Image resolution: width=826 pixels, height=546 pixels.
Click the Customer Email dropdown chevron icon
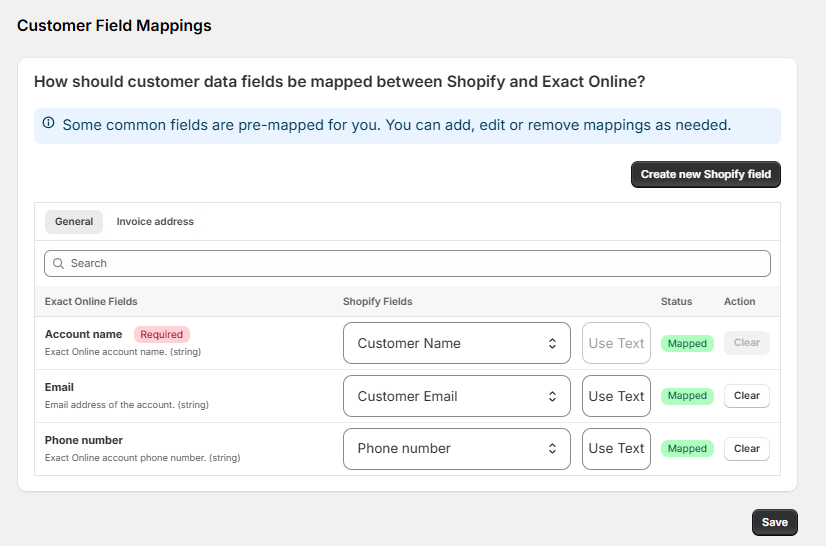552,396
